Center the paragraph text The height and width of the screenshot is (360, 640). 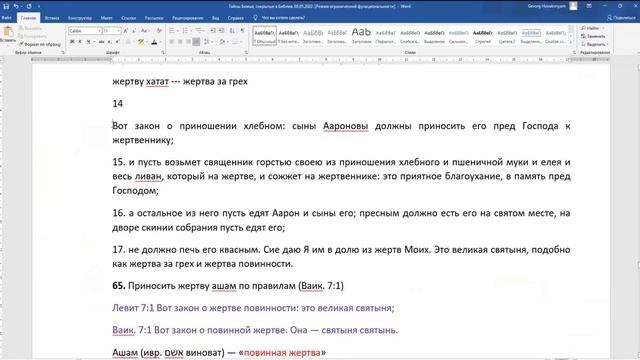coord(180,42)
